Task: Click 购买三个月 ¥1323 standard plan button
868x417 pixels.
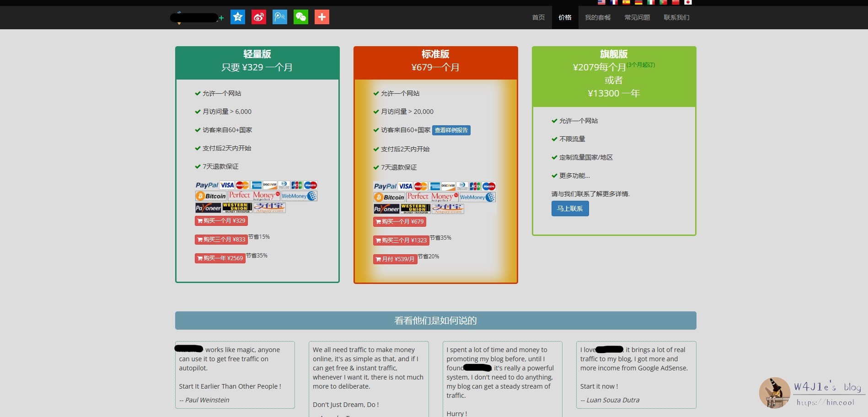Action: pyautogui.click(x=401, y=241)
